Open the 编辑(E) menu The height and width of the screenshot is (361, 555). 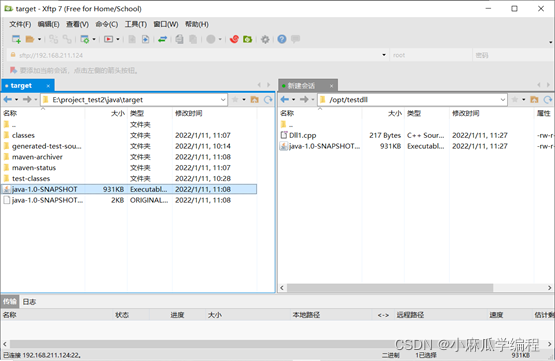(x=48, y=24)
